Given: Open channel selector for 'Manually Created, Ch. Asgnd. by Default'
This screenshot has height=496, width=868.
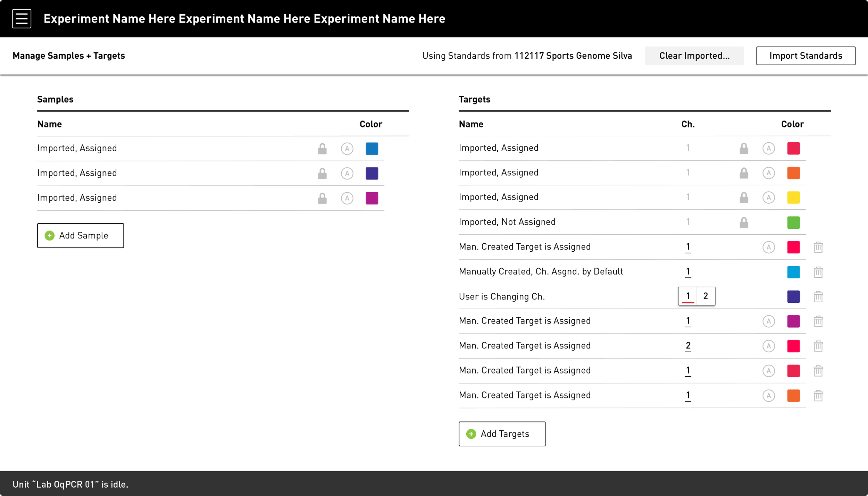Looking at the screenshot, I should [x=688, y=272].
